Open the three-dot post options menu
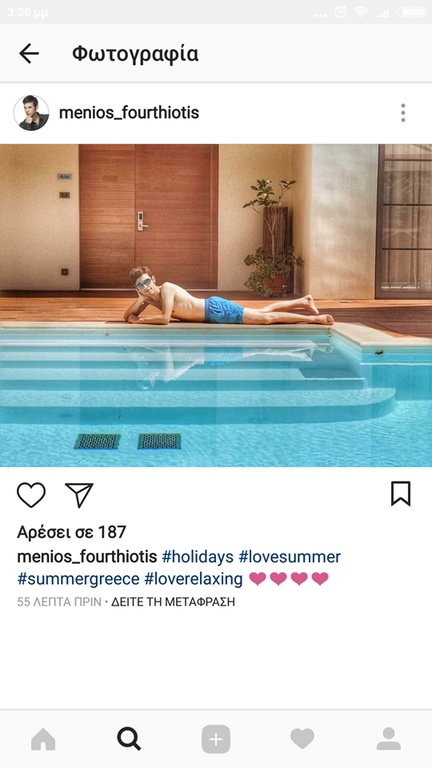432x768 pixels. 403,113
